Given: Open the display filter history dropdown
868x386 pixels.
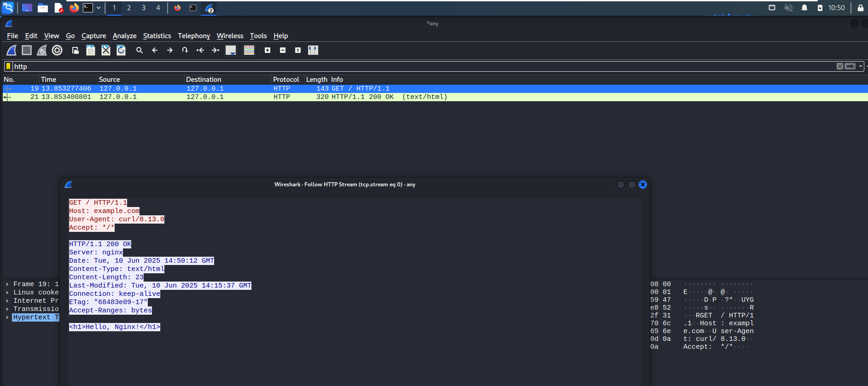Looking at the screenshot, I should pyautogui.click(x=861, y=66).
